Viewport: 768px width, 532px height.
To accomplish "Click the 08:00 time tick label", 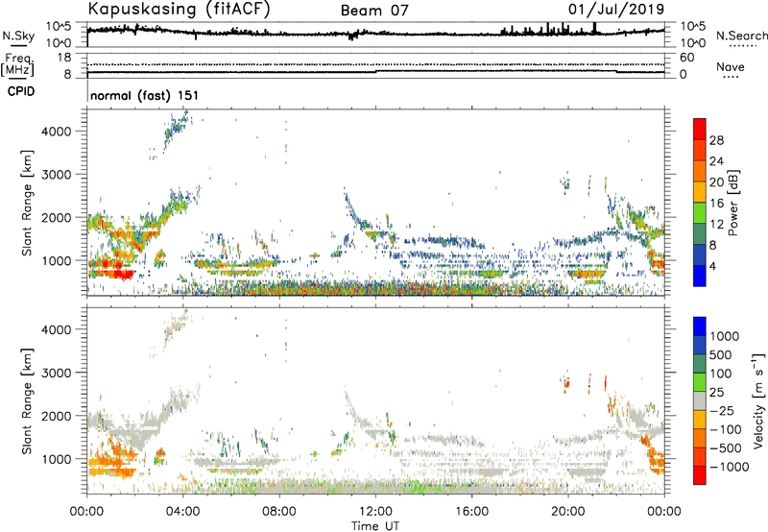I will point(279,512).
